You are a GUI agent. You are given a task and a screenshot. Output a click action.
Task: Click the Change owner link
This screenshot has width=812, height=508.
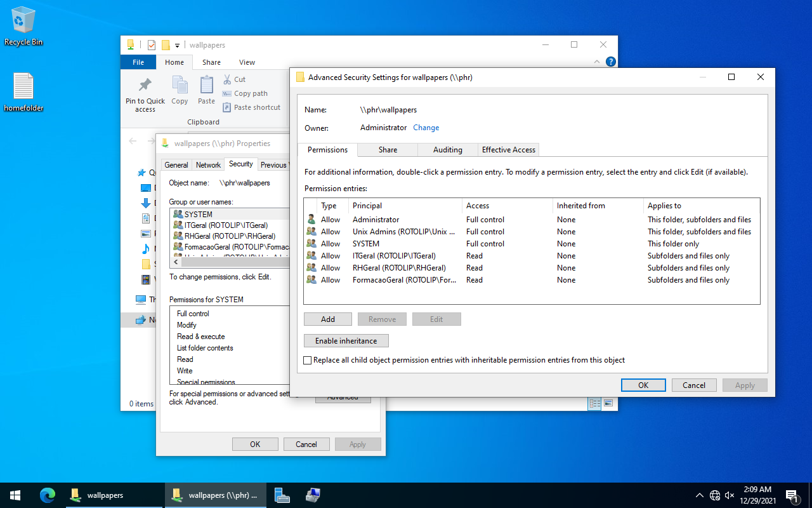[x=426, y=128]
